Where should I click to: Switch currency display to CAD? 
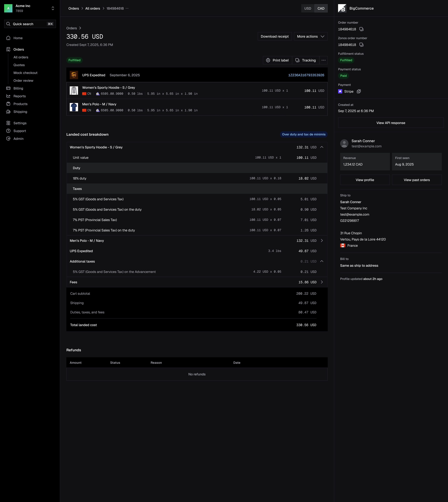pyautogui.click(x=321, y=8)
